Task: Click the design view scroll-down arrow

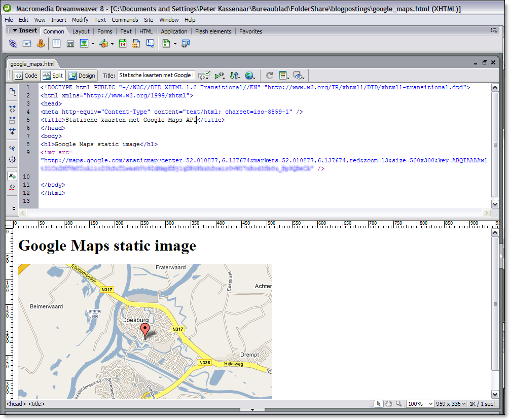Action: pyautogui.click(x=495, y=394)
